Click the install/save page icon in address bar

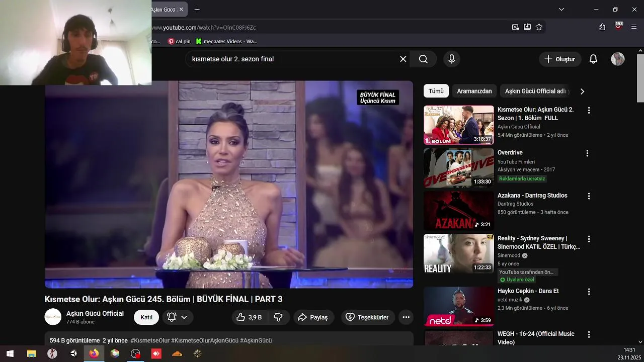[527, 27]
